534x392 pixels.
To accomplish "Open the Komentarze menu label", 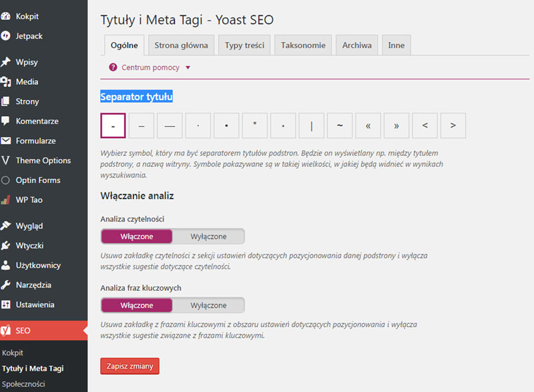I will click(x=37, y=121).
